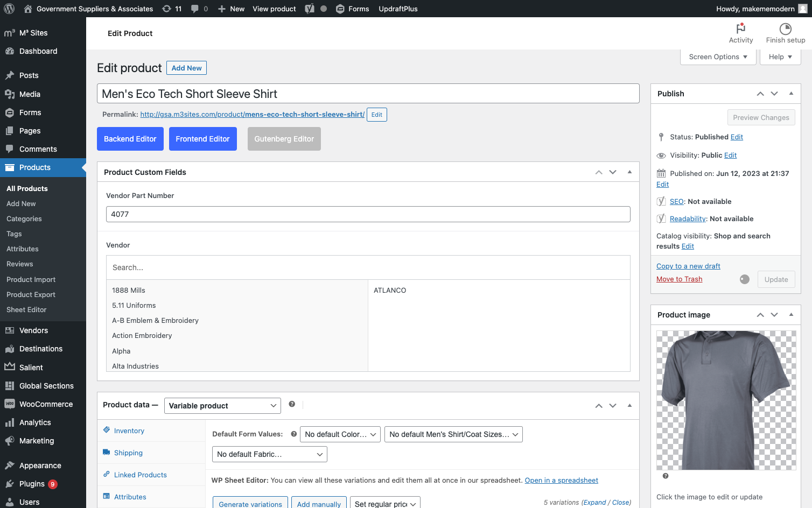812x508 pixels.
Task: Open the WordPress logo menu
Action: pyautogui.click(x=9, y=9)
